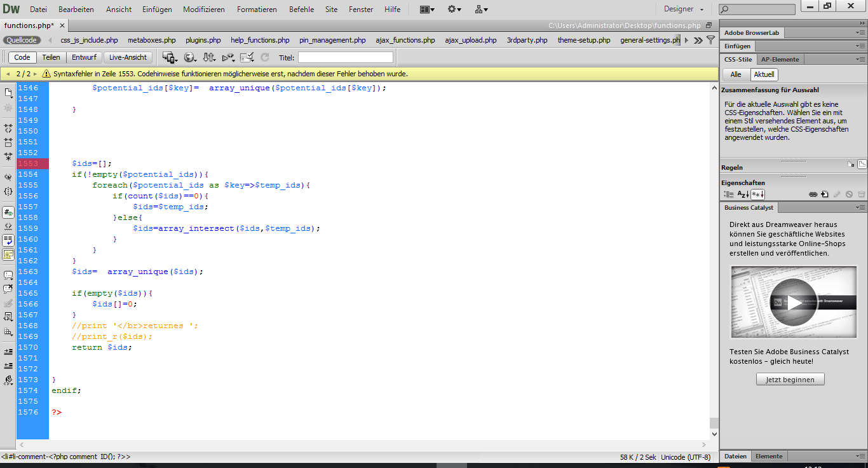The image size is (868, 468).
Task: Toggle line numbers in coding toolbar
Action: coord(8,212)
